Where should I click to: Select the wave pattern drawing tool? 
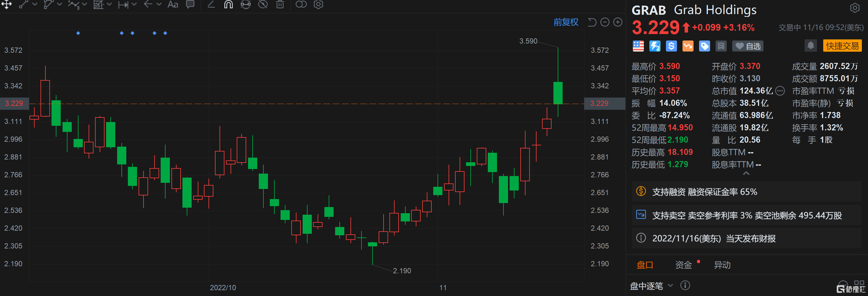point(74,4)
